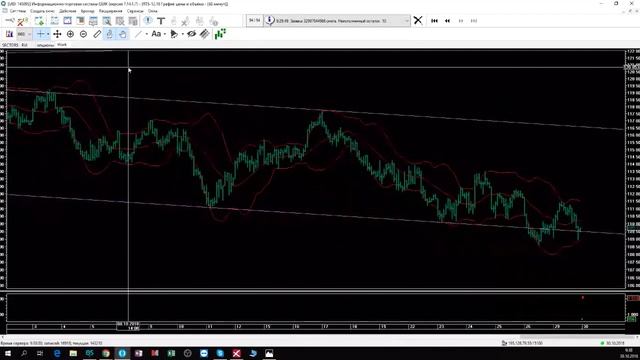Select the pointing finger tool

coord(109,34)
